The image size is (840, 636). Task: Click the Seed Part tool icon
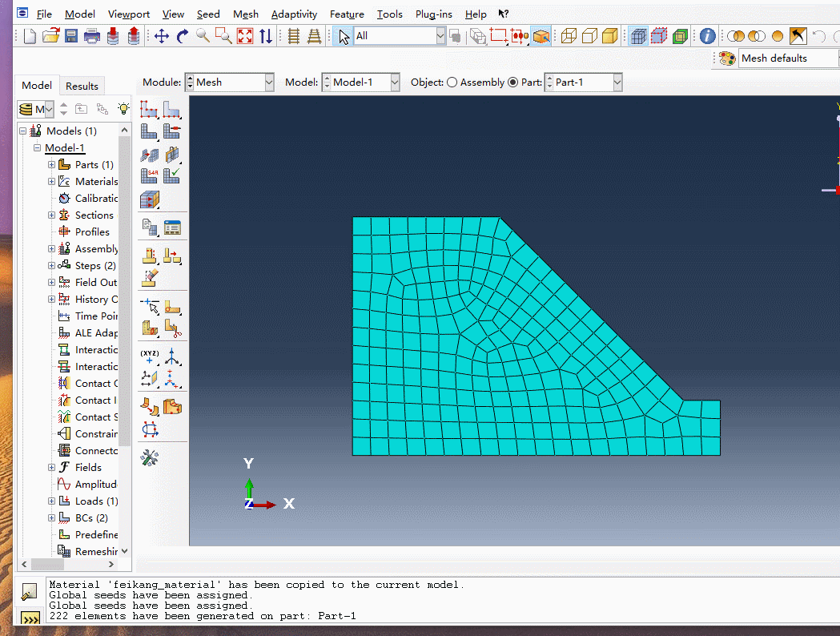pos(149,110)
